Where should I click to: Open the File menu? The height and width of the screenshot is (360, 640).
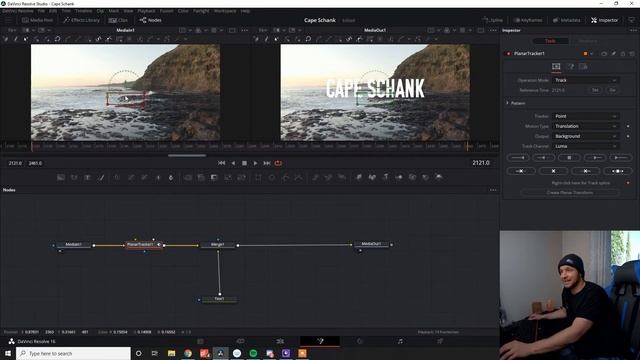pyautogui.click(x=41, y=11)
